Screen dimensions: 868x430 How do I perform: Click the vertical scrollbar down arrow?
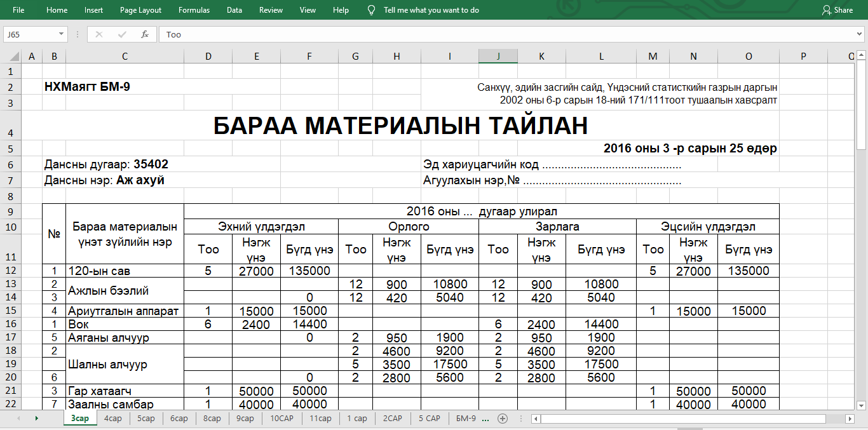861,405
